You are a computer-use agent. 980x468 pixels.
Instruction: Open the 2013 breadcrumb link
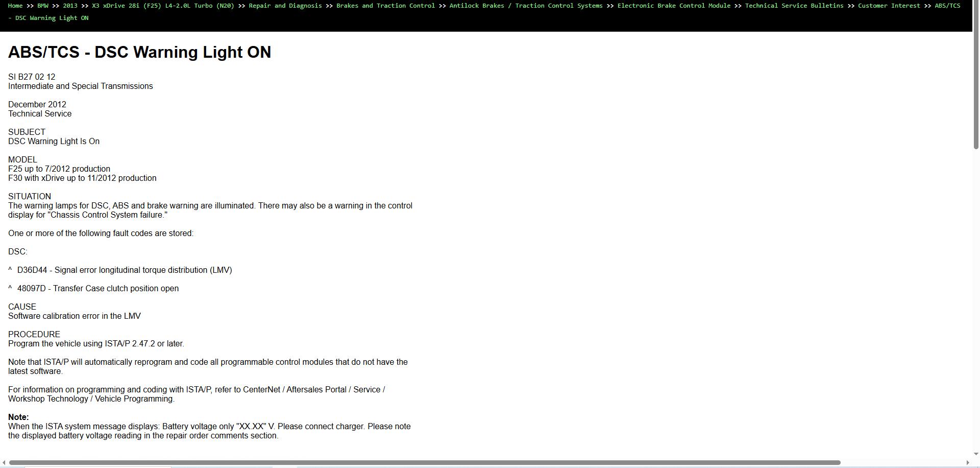[x=70, y=6]
